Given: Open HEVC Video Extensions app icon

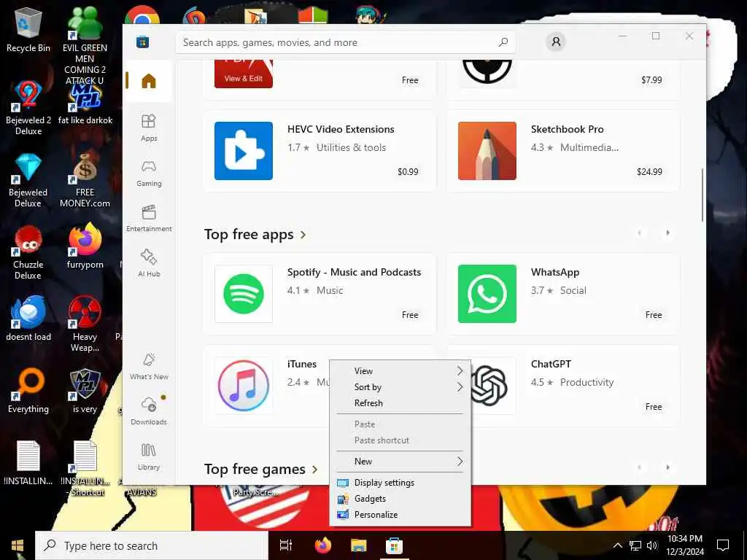Looking at the screenshot, I should [x=244, y=150].
